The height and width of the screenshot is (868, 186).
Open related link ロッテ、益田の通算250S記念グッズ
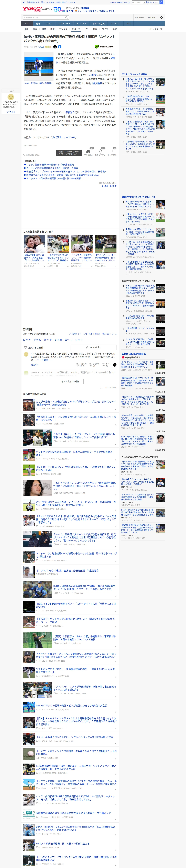(50, 164)
